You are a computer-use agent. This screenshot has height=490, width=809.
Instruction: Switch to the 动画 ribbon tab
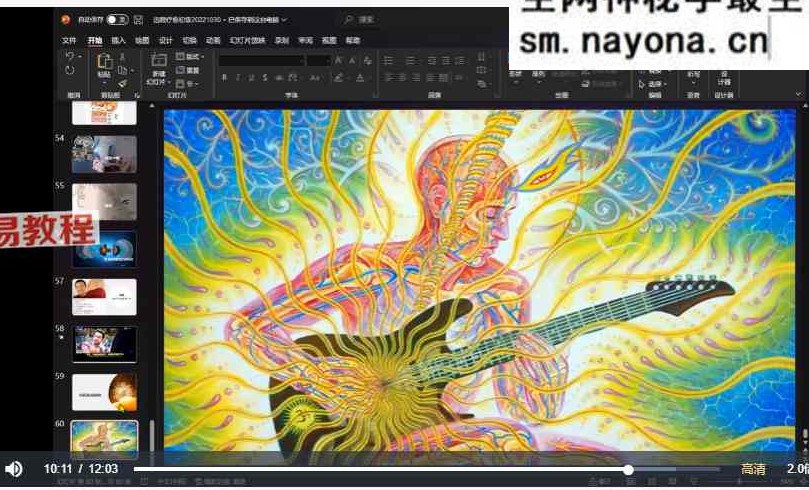(x=213, y=40)
